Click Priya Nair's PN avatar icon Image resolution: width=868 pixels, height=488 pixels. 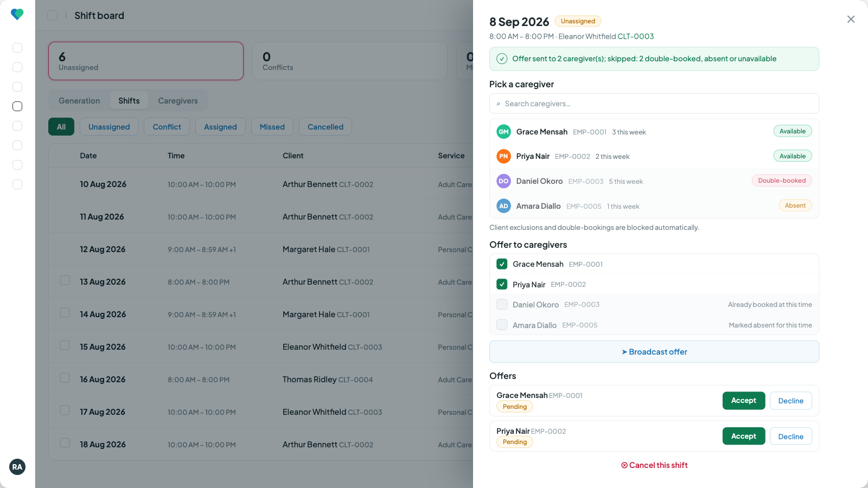503,156
